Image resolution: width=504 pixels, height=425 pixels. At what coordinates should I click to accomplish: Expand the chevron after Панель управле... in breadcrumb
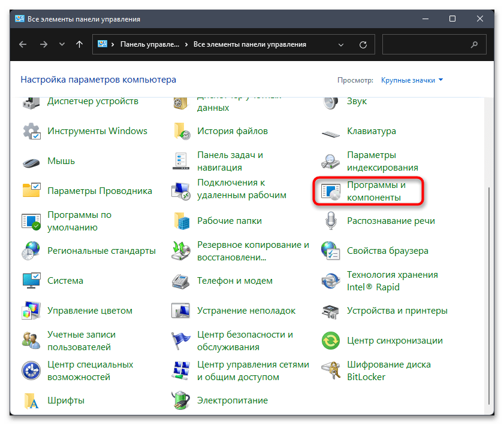(x=186, y=44)
